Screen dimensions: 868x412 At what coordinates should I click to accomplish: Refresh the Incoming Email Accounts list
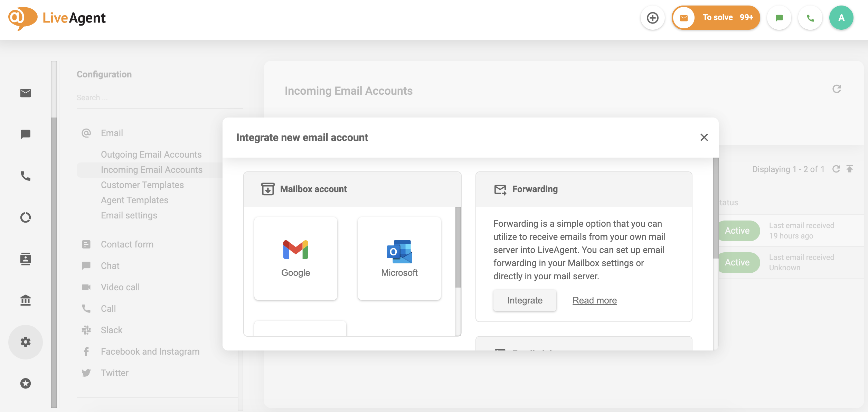point(837,89)
